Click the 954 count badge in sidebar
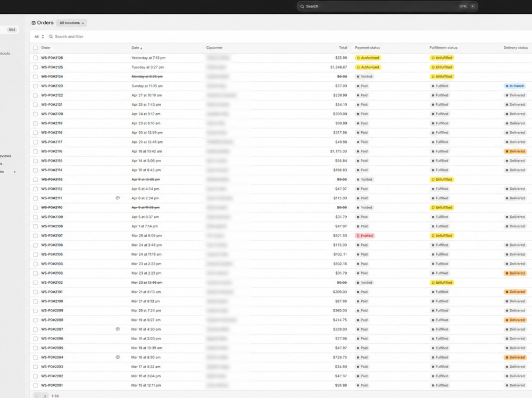Image resolution: width=532 pixels, height=398 pixels. pyautogui.click(x=12, y=30)
